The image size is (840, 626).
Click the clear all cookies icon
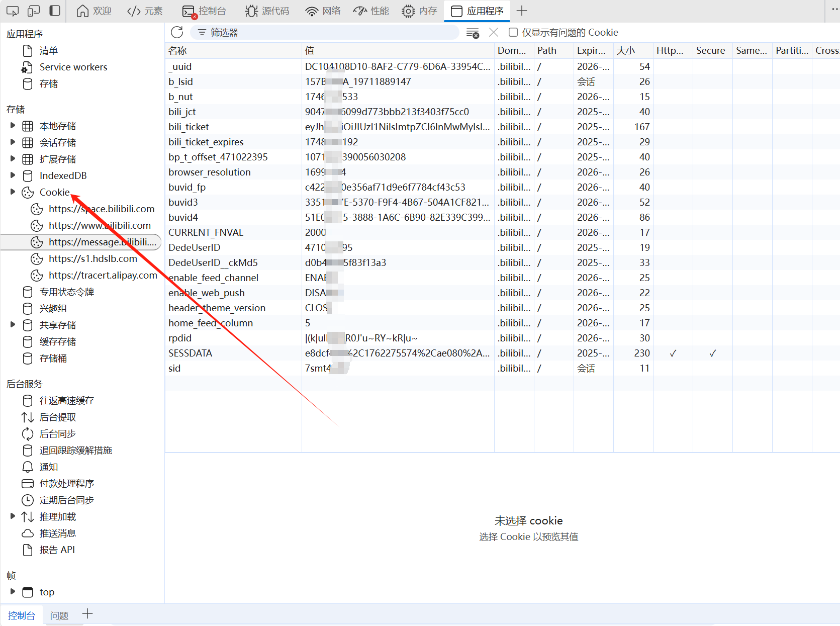point(473,33)
